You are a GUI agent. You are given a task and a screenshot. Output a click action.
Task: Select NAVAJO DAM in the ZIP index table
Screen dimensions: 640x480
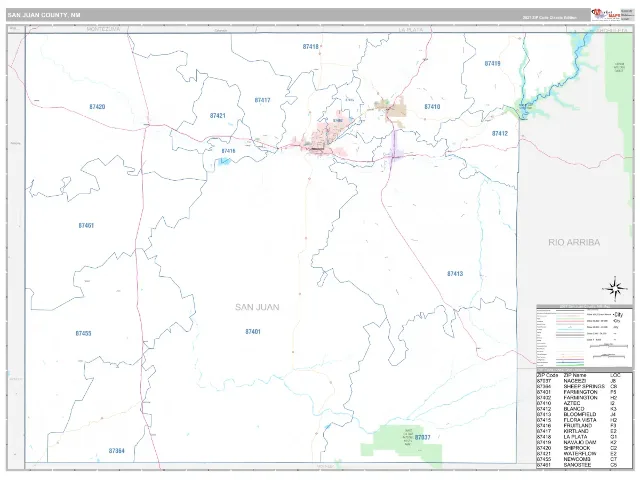pyautogui.click(x=580, y=442)
